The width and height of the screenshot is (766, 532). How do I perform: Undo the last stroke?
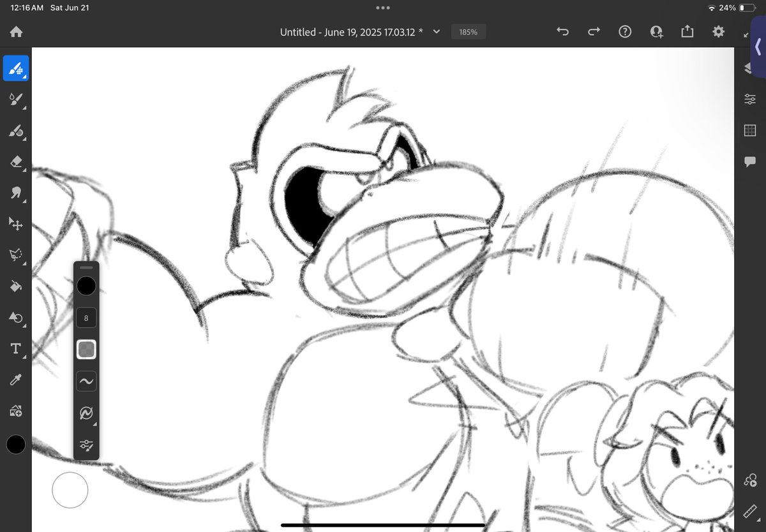562,31
